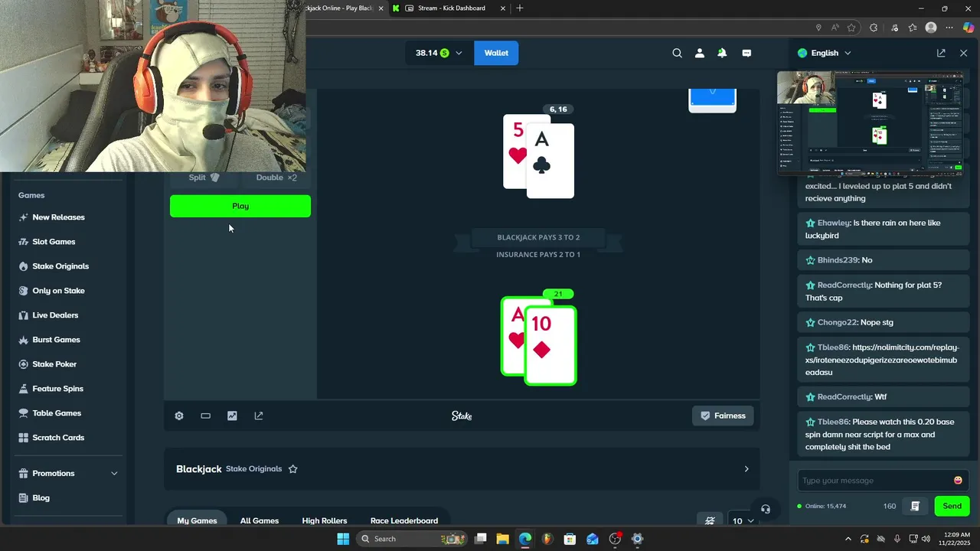This screenshot has width=980, height=551.
Task: Open OBS Studio icon in taskbar
Action: (615, 539)
